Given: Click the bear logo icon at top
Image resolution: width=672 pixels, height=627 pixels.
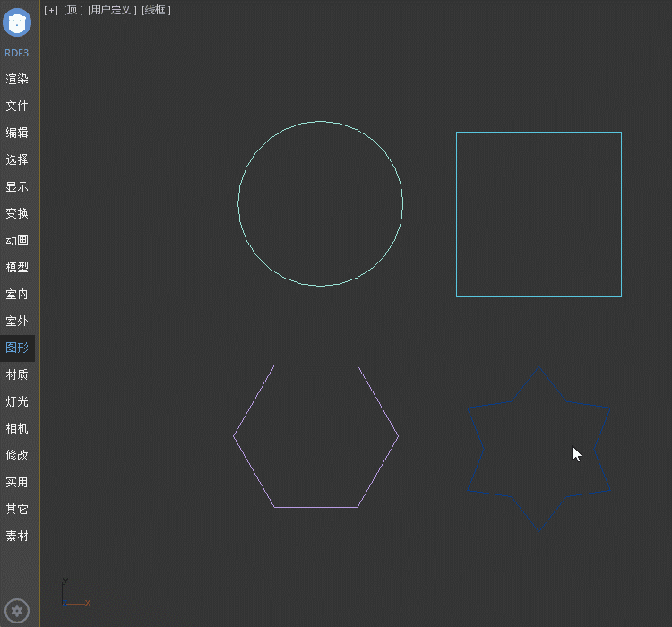Looking at the screenshot, I should tap(17, 21).
